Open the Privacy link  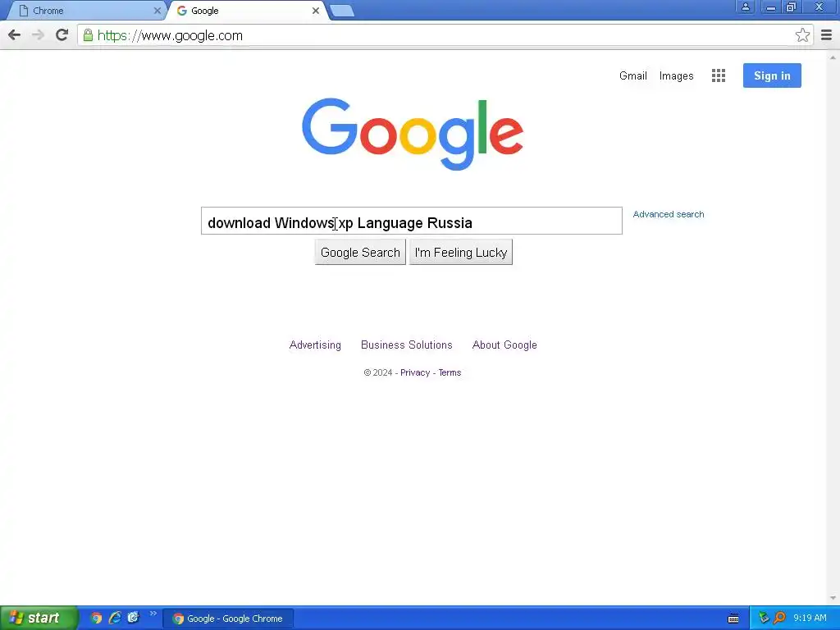point(414,373)
